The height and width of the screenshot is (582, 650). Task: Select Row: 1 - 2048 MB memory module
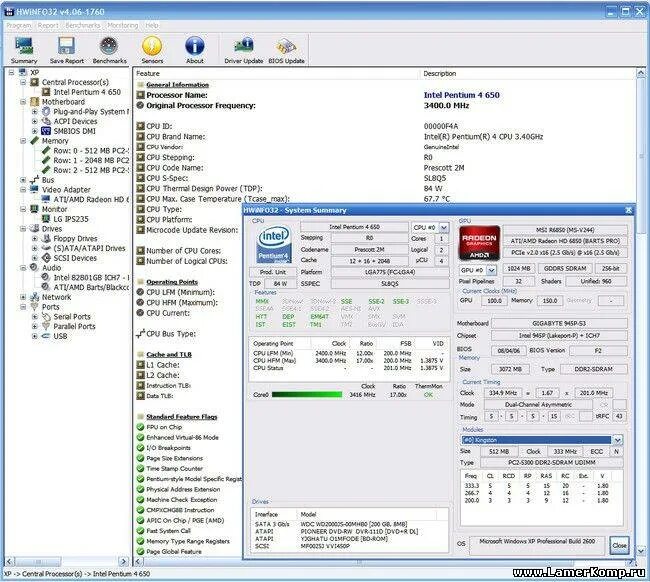pyautogui.click(x=91, y=160)
